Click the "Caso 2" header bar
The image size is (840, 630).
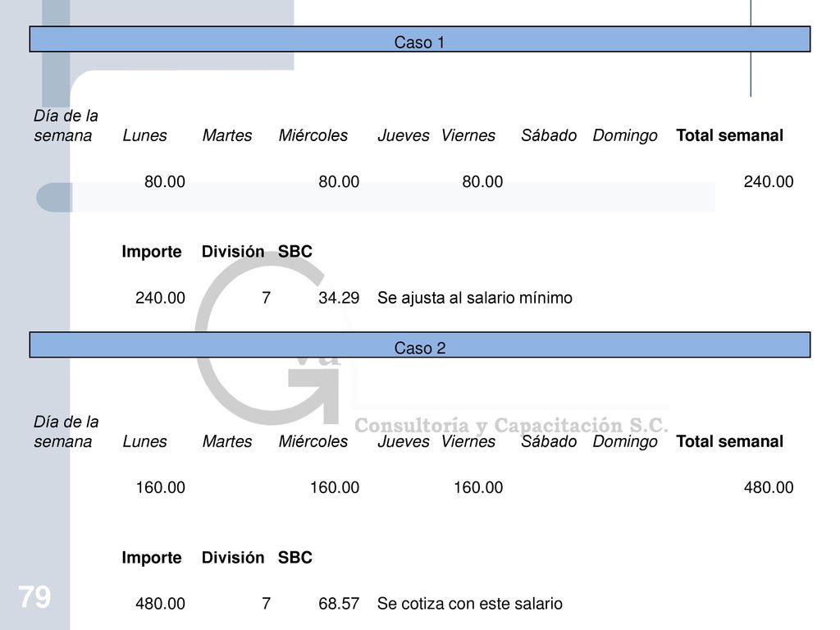[419, 345]
